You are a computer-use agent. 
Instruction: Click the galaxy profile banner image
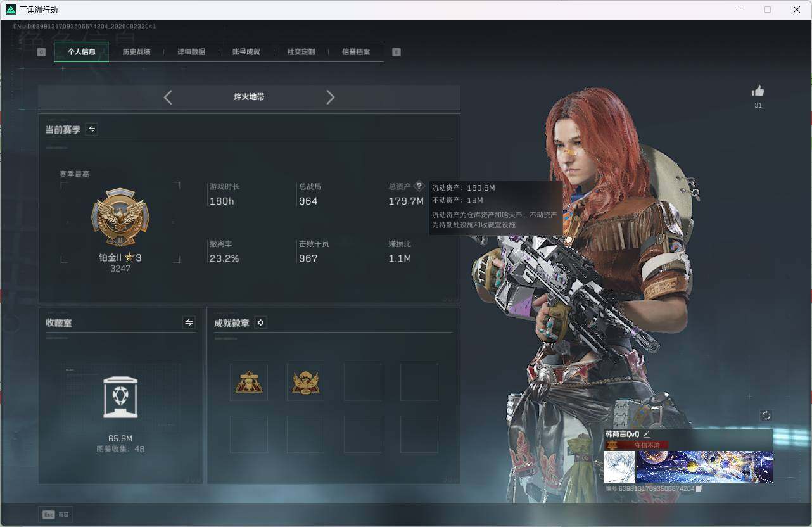704,467
